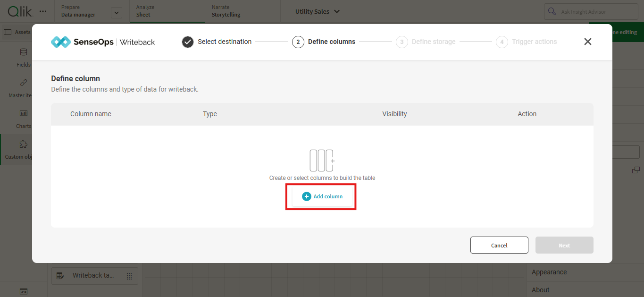Viewport: 644px width, 297px height.
Task: Click the properties panel pop-out icon
Action: tap(636, 170)
